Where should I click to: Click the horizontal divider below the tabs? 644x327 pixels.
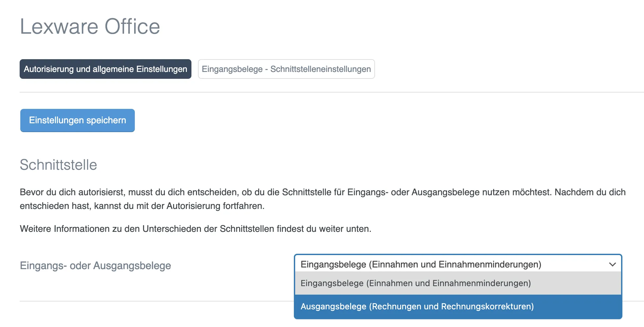(x=327, y=92)
